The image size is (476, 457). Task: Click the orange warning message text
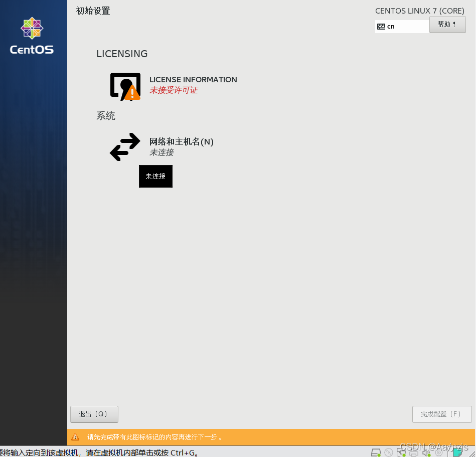click(155, 437)
